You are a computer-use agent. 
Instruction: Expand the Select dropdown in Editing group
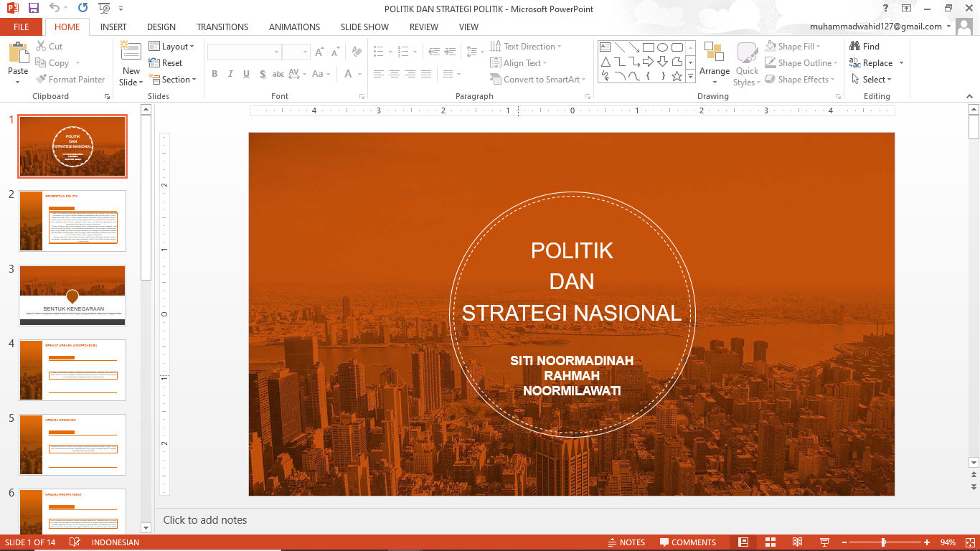(873, 80)
